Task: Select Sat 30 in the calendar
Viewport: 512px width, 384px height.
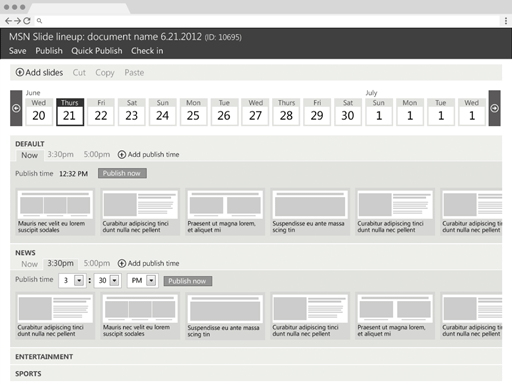Action: pos(348,112)
